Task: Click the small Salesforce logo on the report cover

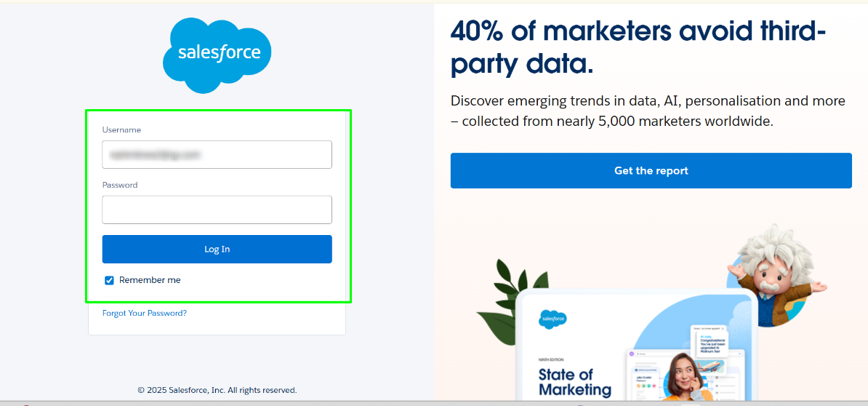Action: pyautogui.click(x=552, y=319)
